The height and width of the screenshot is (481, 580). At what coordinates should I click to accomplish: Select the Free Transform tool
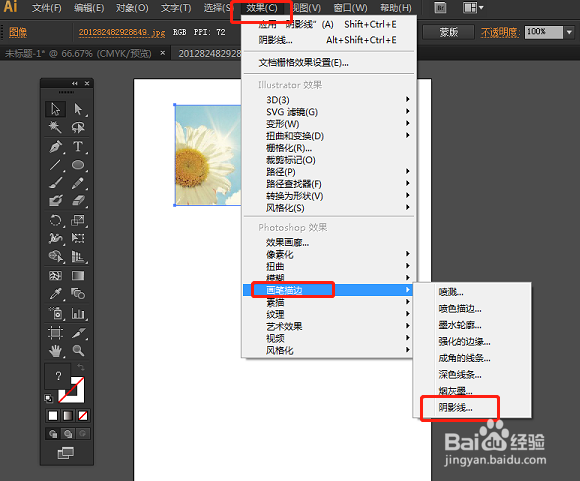click(78, 238)
